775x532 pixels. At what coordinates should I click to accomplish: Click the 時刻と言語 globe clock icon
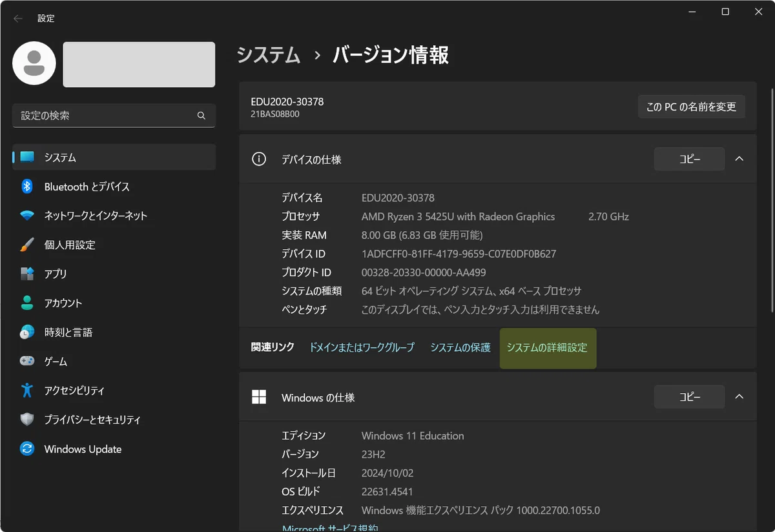pyautogui.click(x=27, y=332)
